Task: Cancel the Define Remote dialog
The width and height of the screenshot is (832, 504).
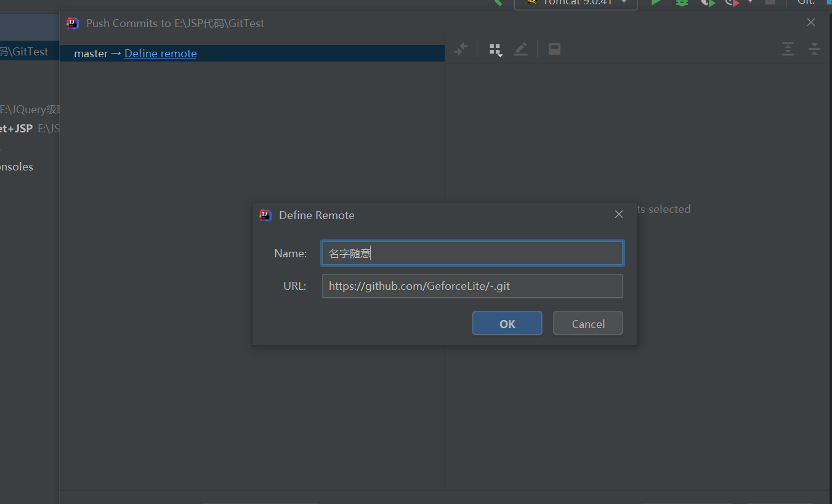Action: (588, 324)
